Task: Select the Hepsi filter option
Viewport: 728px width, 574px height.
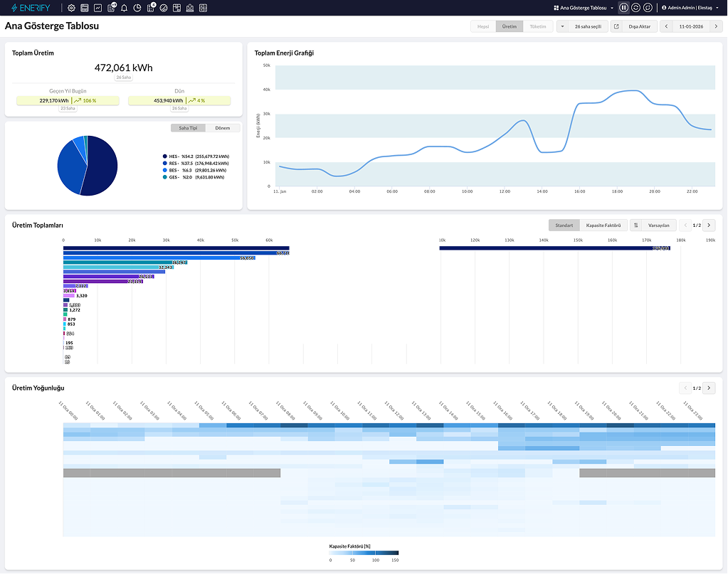Action: [x=483, y=26]
